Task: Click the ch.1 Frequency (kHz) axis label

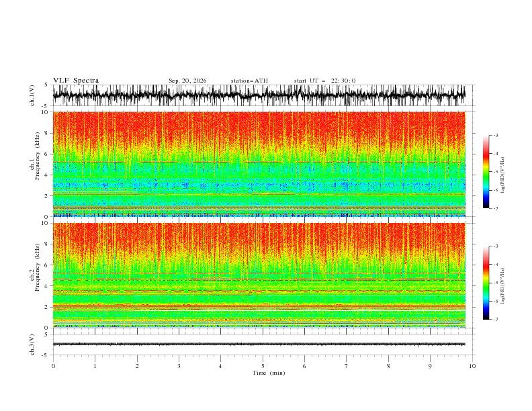Action: [x=35, y=164]
